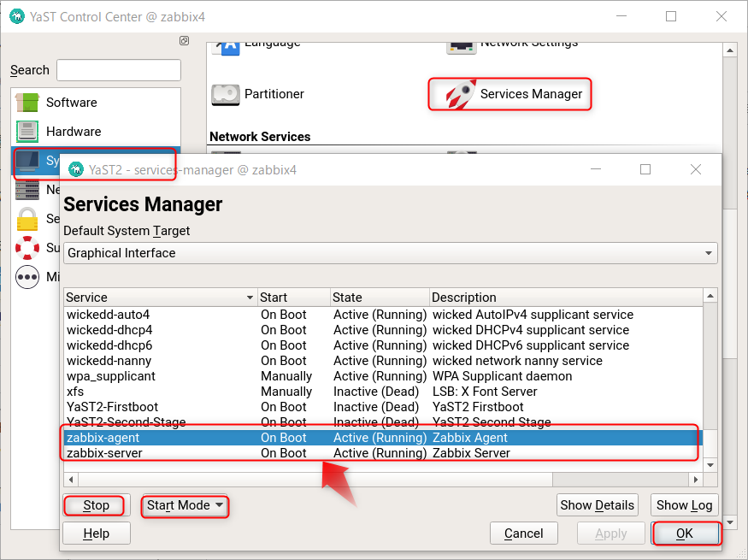Click the detach panel icon above Search
748x560 pixels.
(184, 40)
